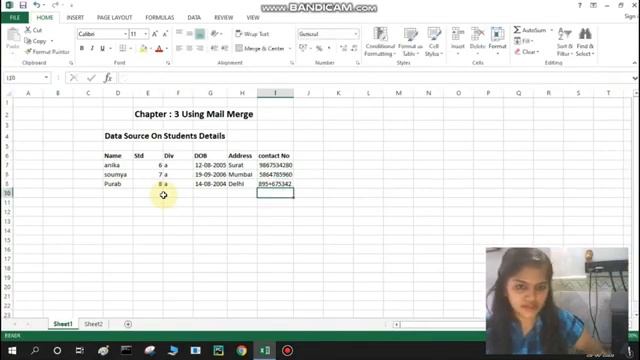Open the Font dialog launcher
640x360 pixels.
[168, 63]
